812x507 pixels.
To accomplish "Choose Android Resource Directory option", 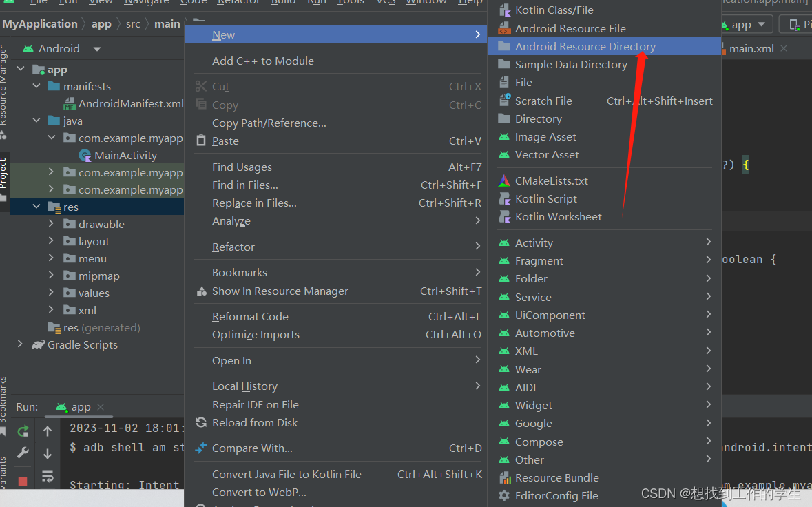I will (604, 47).
